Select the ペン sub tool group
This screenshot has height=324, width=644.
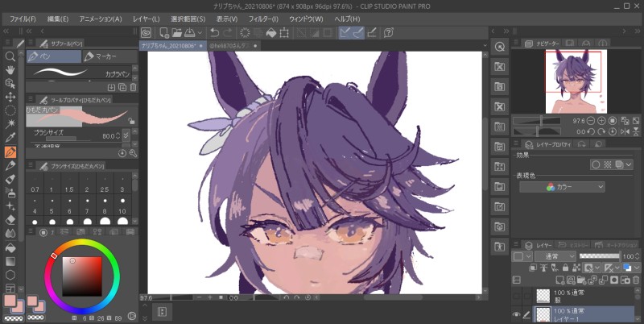(x=54, y=56)
